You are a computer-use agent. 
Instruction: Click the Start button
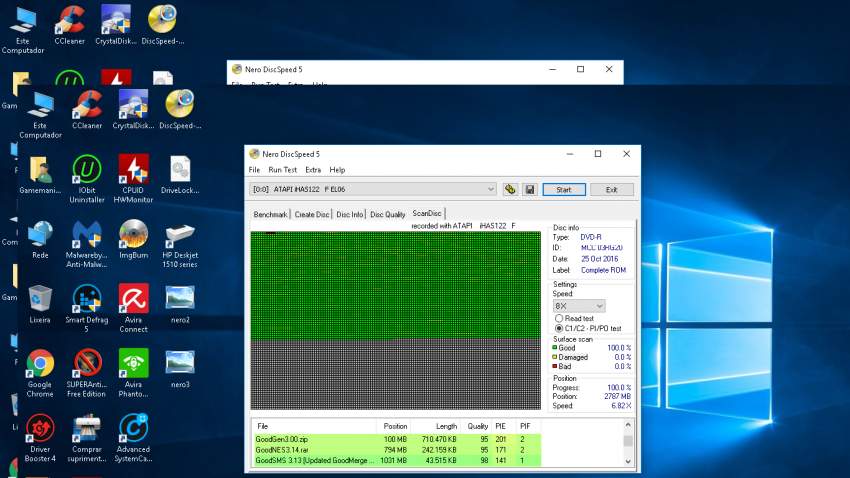click(564, 190)
